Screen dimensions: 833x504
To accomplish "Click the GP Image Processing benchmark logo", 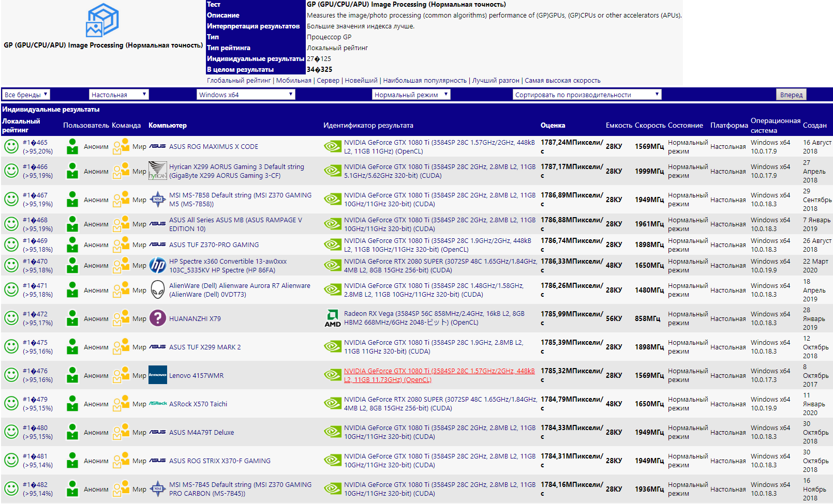I will coord(102,20).
